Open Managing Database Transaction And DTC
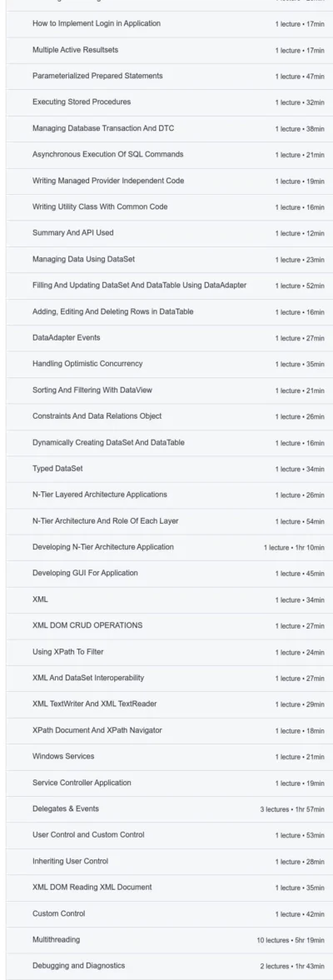333x980 pixels. [x=169, y=128]
